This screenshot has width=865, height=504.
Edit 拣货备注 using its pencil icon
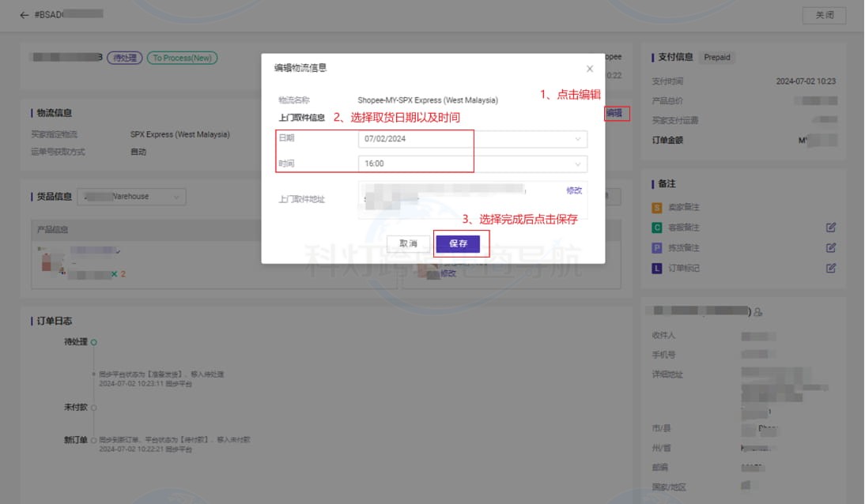[x=830, y=247]
